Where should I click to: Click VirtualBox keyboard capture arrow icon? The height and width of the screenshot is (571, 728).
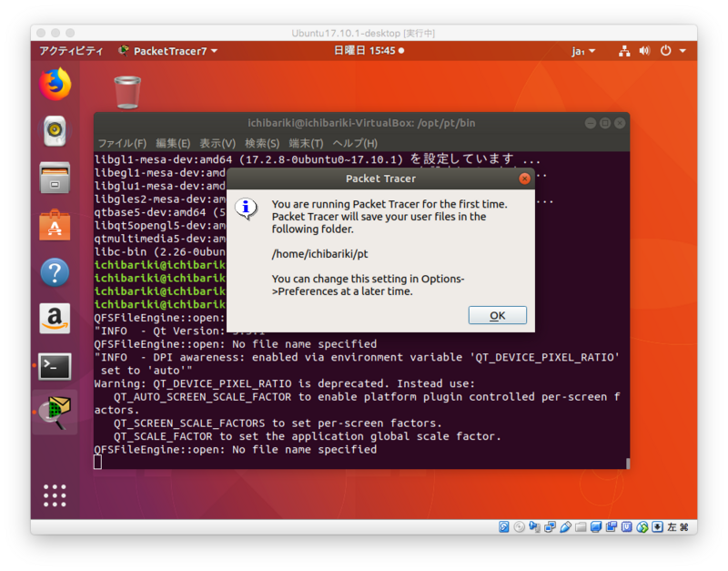(x=657, y=527)
